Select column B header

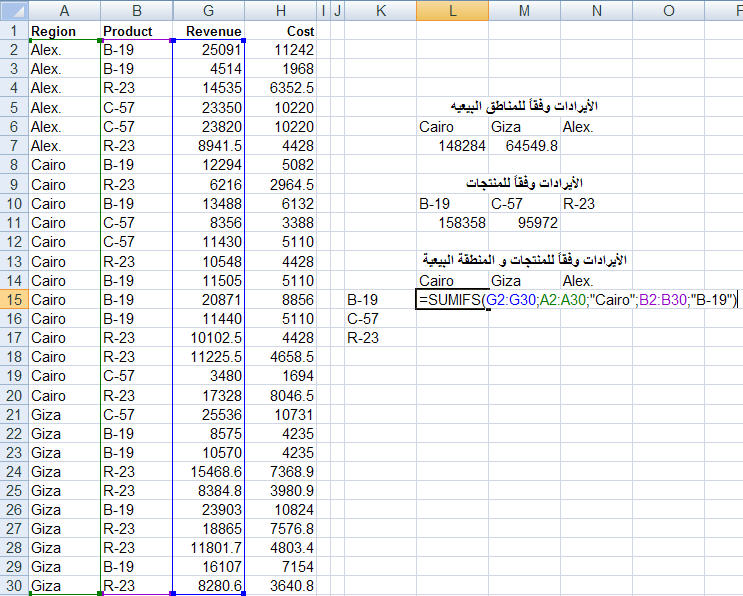(x=136, y=10)
